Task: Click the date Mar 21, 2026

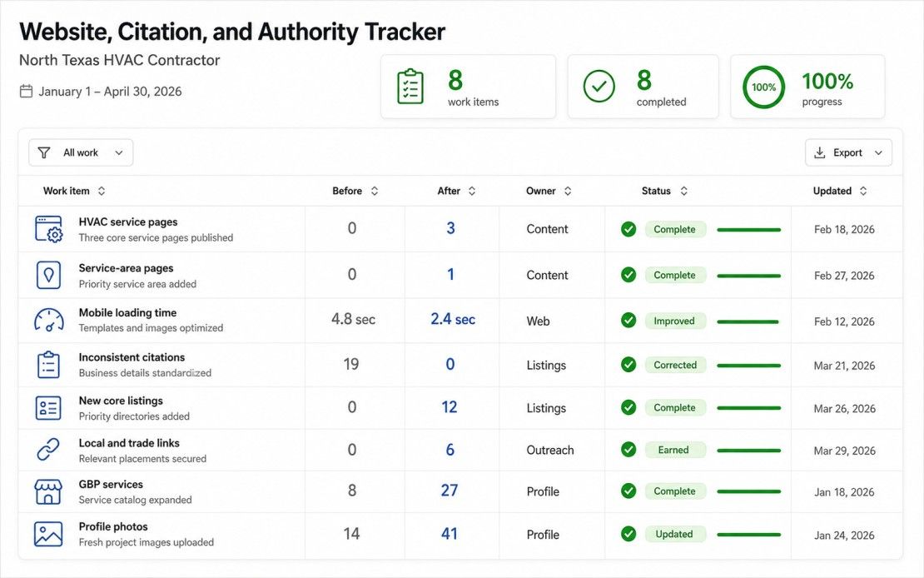Action: point(844,366)
